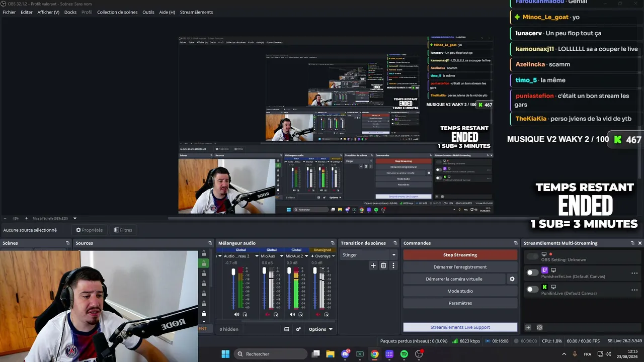Open the Collection de scènes menu

click(x=117, y=12)
